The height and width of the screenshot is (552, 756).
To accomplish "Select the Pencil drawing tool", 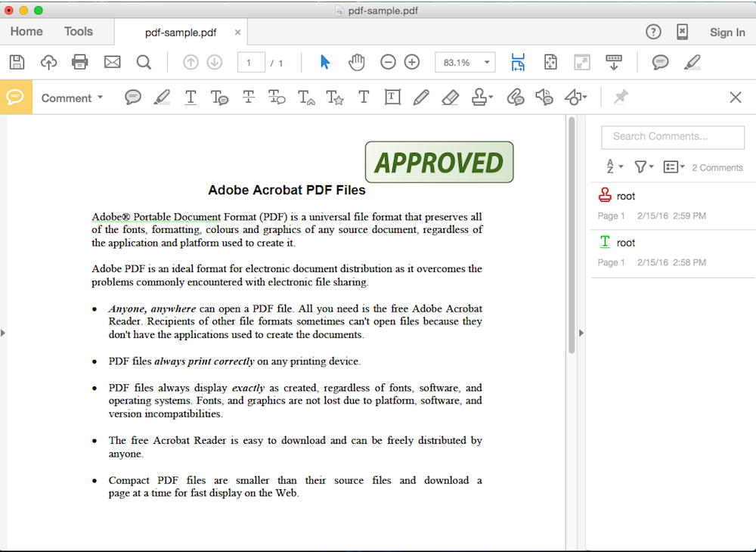I will (421, 98).
